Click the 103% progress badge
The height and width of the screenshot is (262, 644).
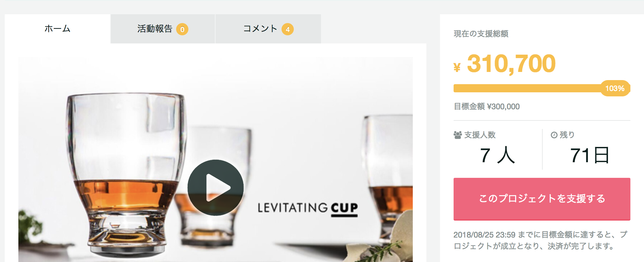pyautogui.click(x=615, y=88)
